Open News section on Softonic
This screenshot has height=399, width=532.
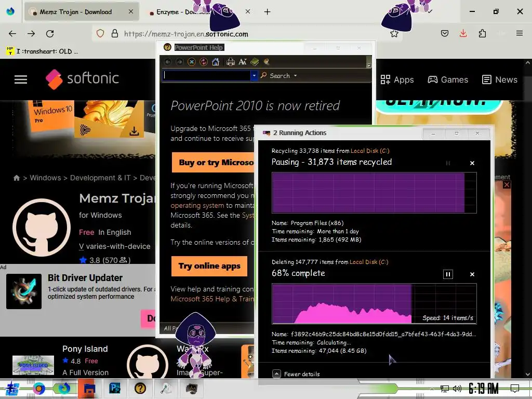pyautogui.click(x=500, y=79)
